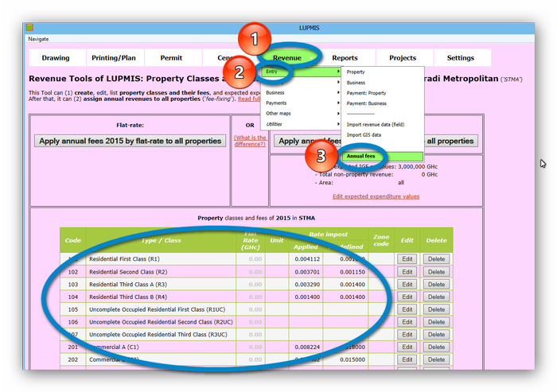This screenshot has height=392, width=557.
Task: Edit the R2UC class row
Action: [x=407, y=322]
